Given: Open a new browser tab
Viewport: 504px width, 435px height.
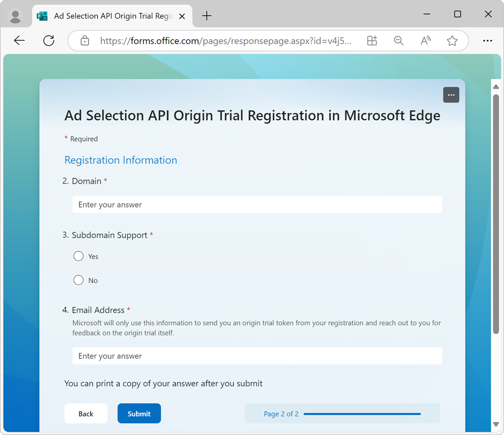Looking at the screenshot, I should (207, 16).
